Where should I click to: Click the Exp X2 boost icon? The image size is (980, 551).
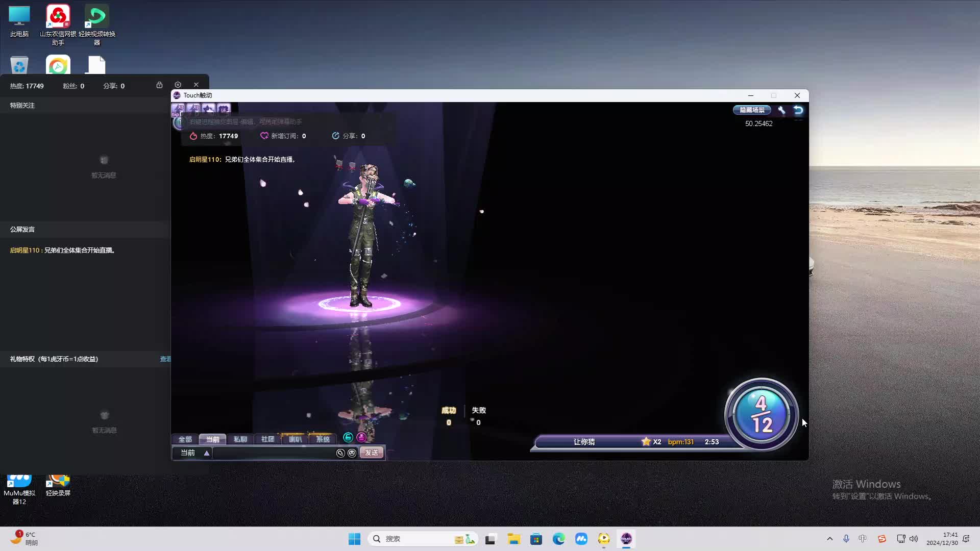(178, 109)
